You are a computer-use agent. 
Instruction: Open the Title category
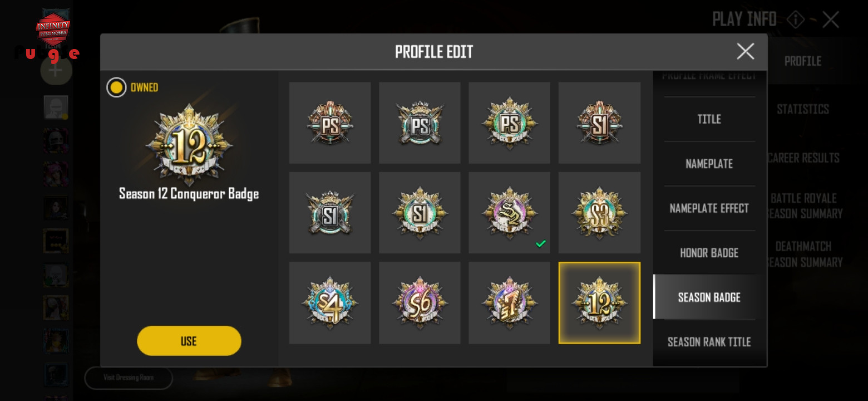(x=709, y=119)
